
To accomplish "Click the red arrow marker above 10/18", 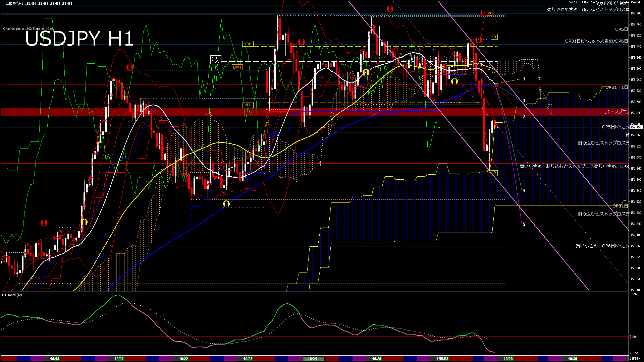I will point(44,223).
